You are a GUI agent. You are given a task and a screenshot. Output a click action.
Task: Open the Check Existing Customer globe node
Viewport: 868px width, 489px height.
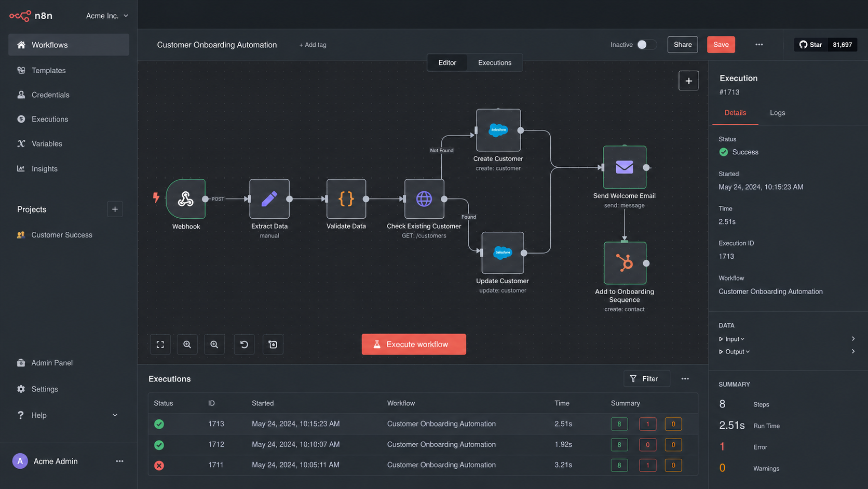click(424, 199)
